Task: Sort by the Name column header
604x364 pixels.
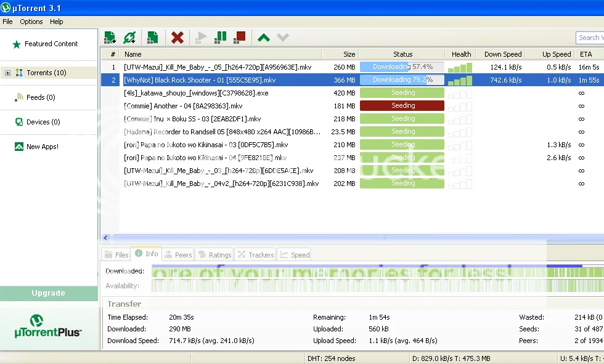Action: pos(221,54)
